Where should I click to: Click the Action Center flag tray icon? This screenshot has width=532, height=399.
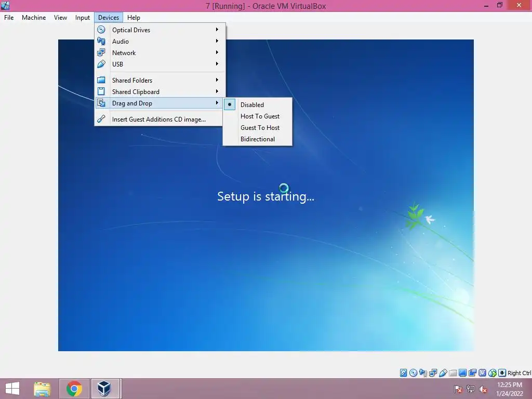click(x=458, y=389)
